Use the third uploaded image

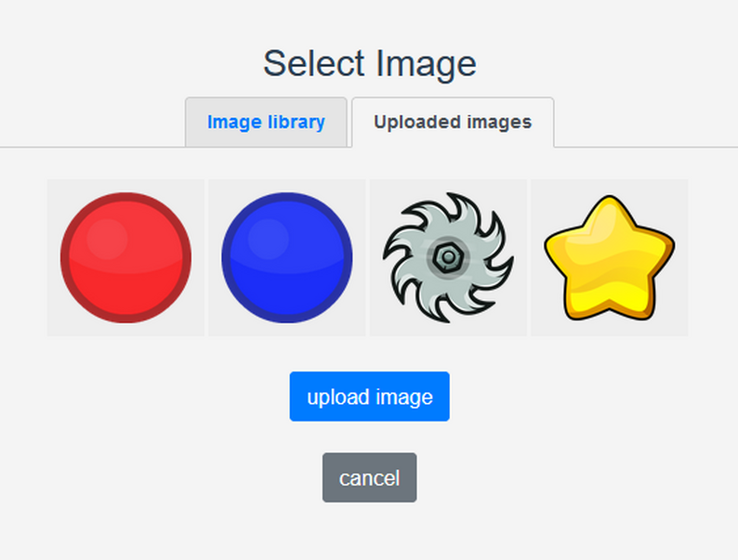click(448, 257)
